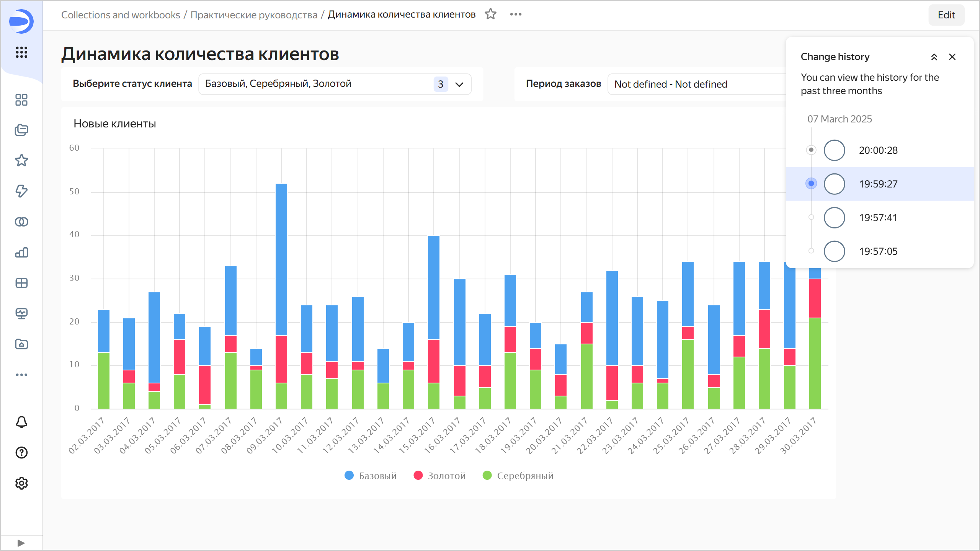
Task: Click the favorites star icon in sidebar
Action: [21, 160]
